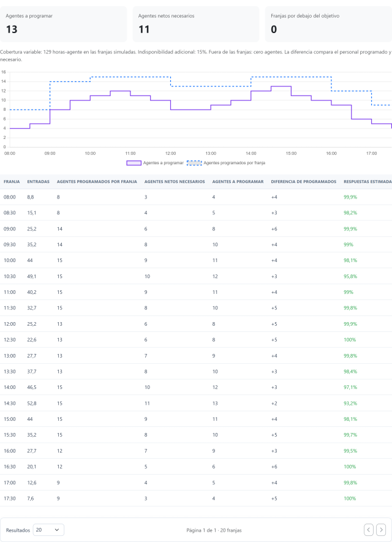Click the 'RESPUESTAS ESTIMADA' column header

367,181
